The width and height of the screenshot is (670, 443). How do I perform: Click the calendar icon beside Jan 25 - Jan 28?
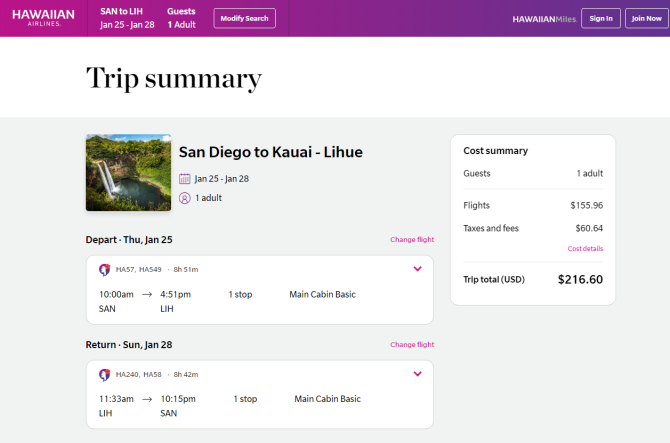(185, 179)
